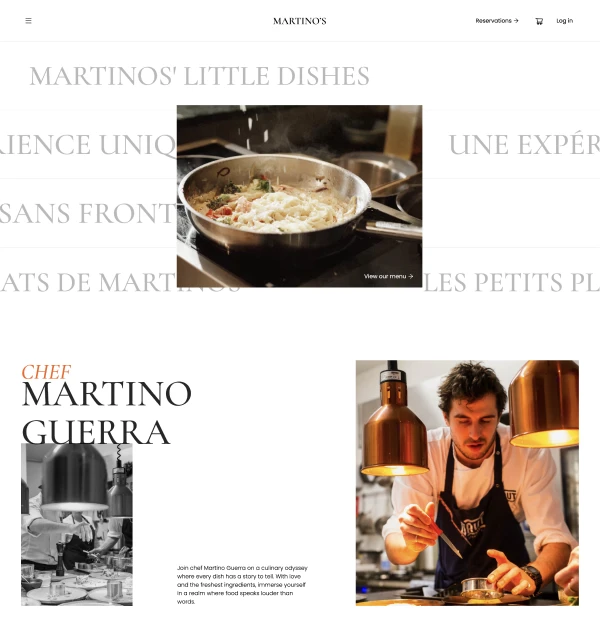Click the Log in link
This screenshot has width=600, height=630.
point(565,21)
